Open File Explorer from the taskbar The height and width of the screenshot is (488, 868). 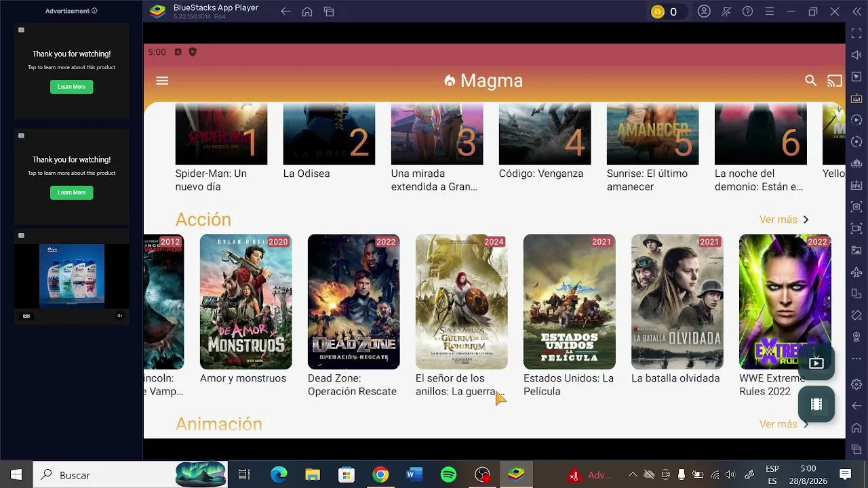(313, 474)
